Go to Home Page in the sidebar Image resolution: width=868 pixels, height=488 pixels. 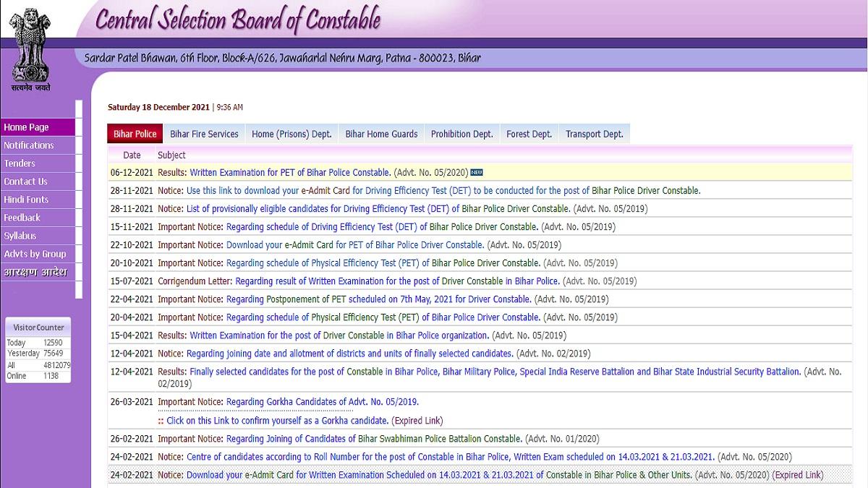coord(37,127)
